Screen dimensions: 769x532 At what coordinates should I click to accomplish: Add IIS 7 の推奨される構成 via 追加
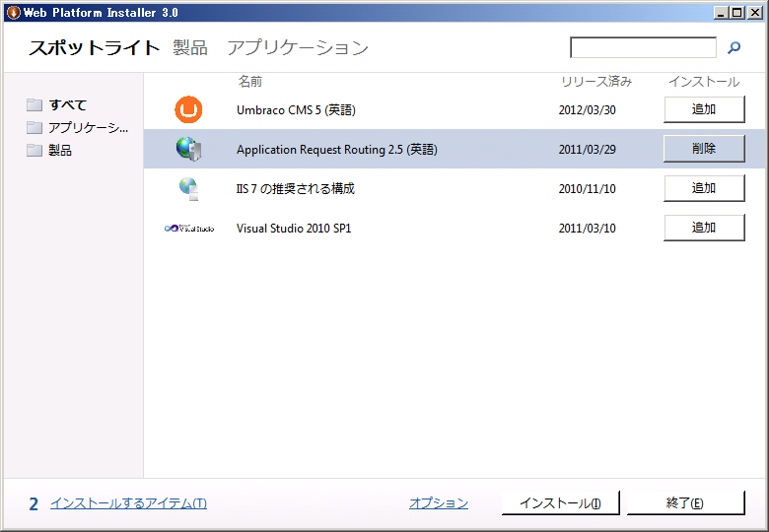click(x=704, y=188)
